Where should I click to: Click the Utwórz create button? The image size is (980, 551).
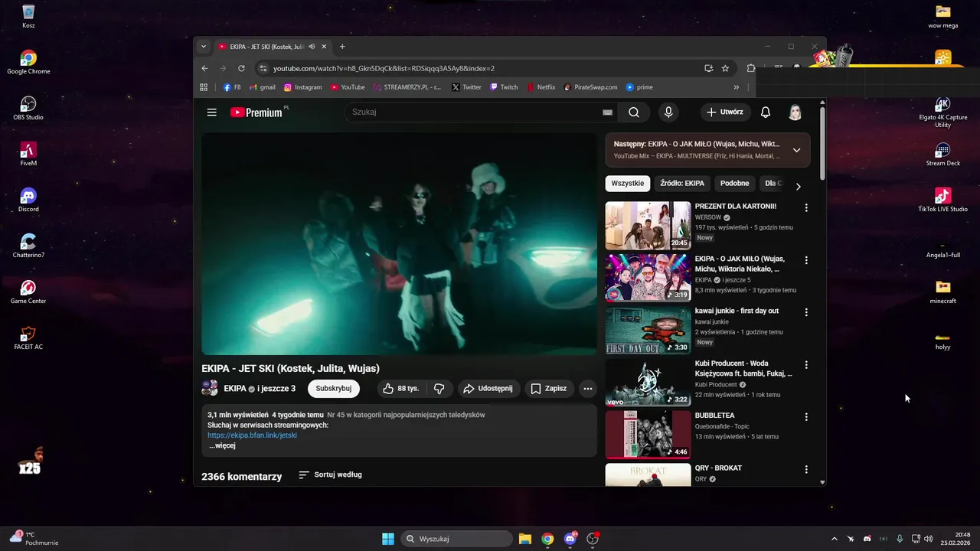tap(724, 112)
